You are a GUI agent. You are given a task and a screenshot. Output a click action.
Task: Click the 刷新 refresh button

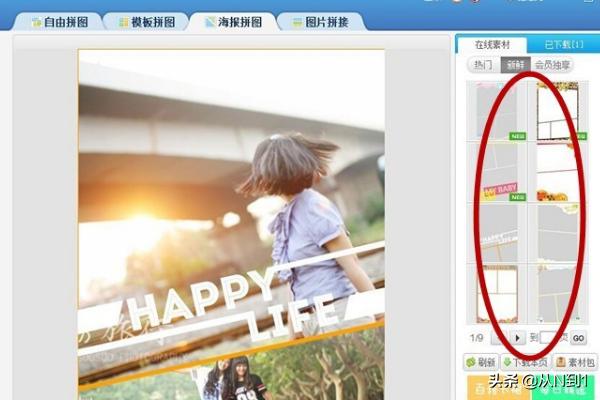pos(481,362)
